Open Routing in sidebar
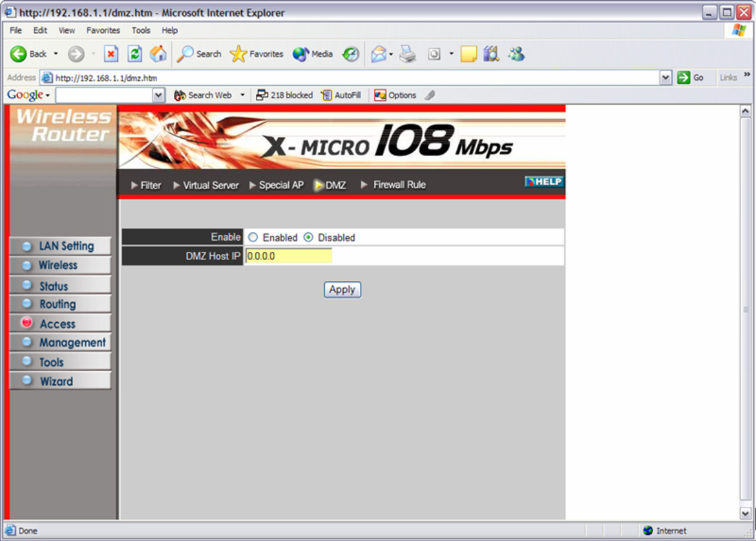Screen dimensions: 756x541 tap(60, 304)
